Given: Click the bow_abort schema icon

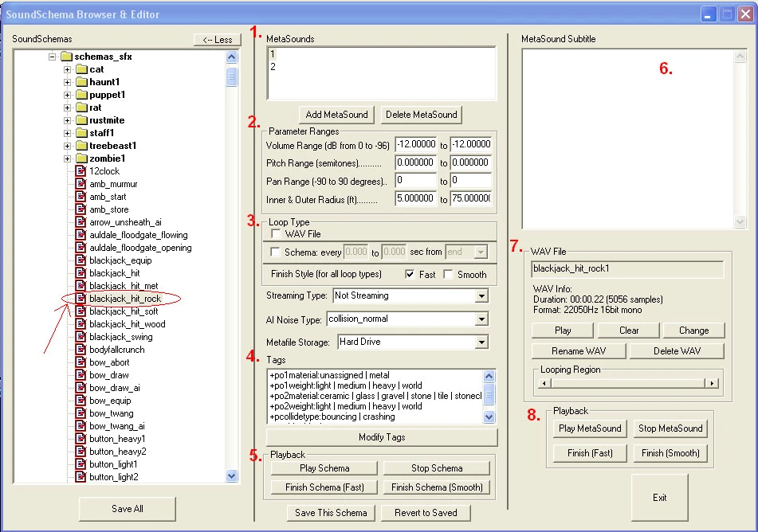Looking at the screenshot, I should [81, 362].
